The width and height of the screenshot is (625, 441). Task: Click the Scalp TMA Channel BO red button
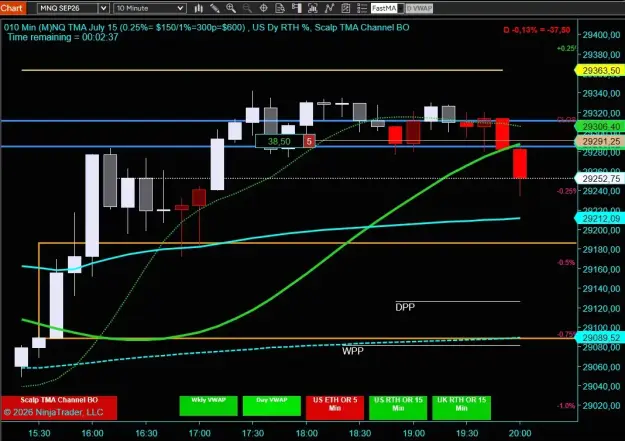tap(59, 408)
